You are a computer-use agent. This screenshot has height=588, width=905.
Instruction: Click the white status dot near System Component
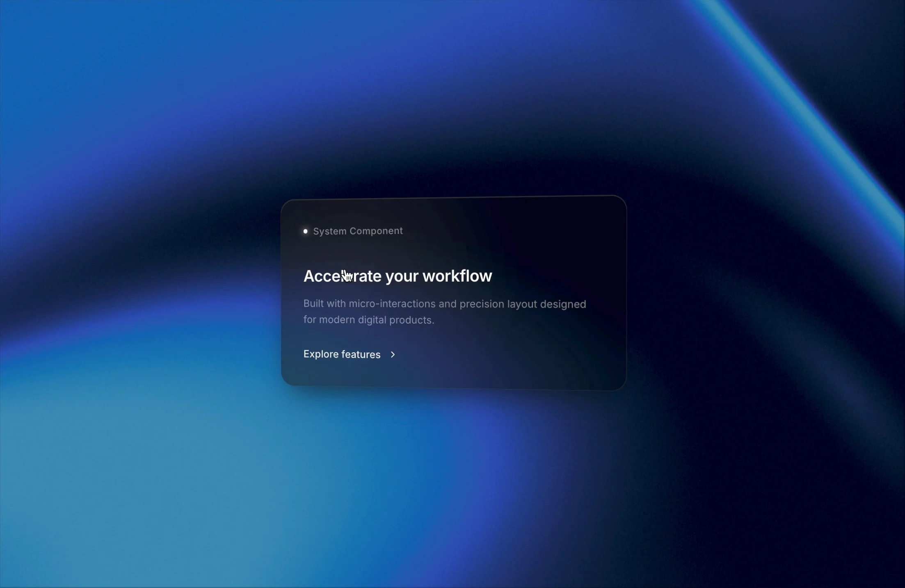click(x=305, y=231)
